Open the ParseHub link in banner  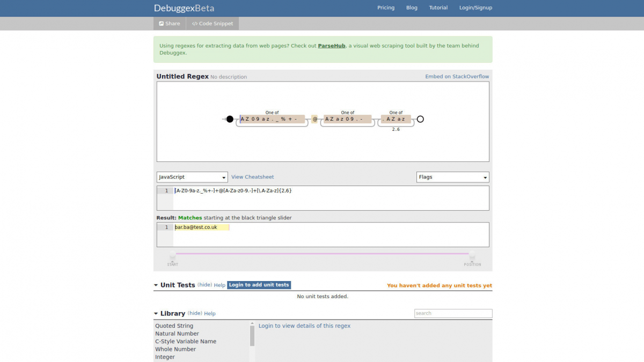331,46
